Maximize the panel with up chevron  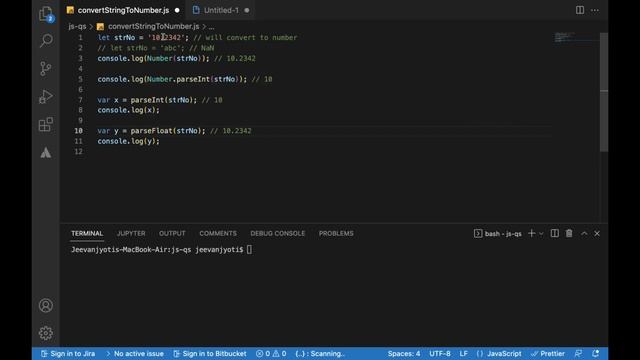(584, 233)
